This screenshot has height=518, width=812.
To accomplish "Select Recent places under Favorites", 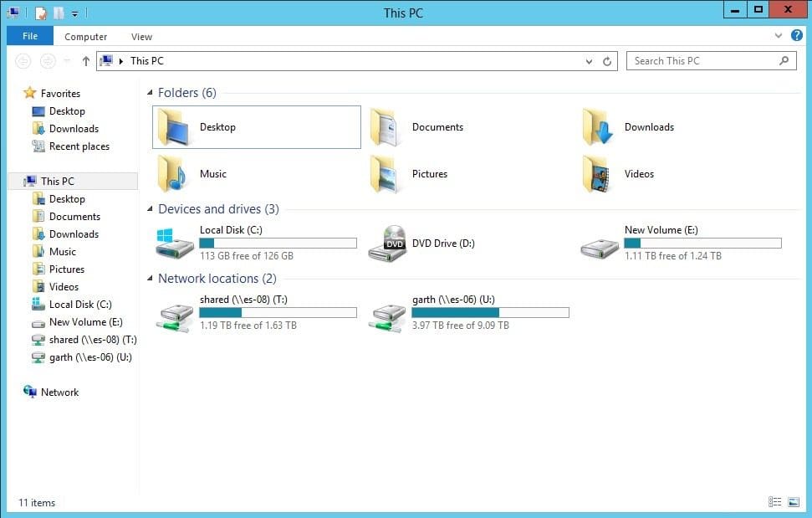I will tap(79, 146).
